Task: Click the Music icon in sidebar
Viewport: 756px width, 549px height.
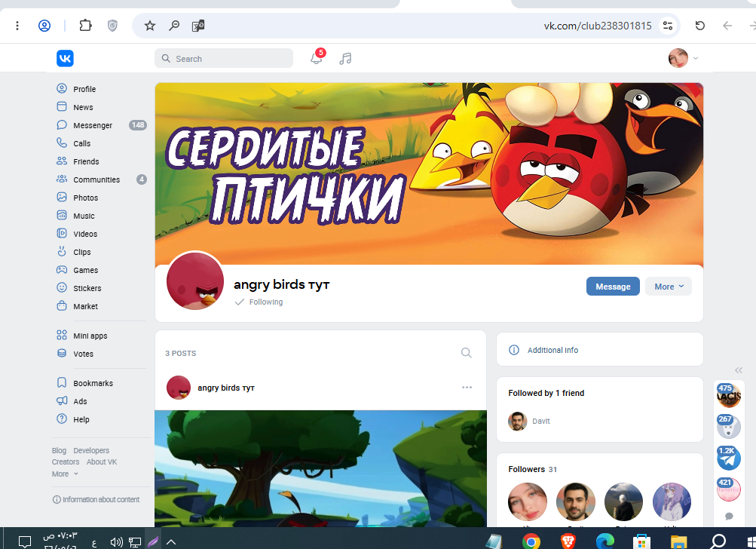Action: click(x=62, y=215)
